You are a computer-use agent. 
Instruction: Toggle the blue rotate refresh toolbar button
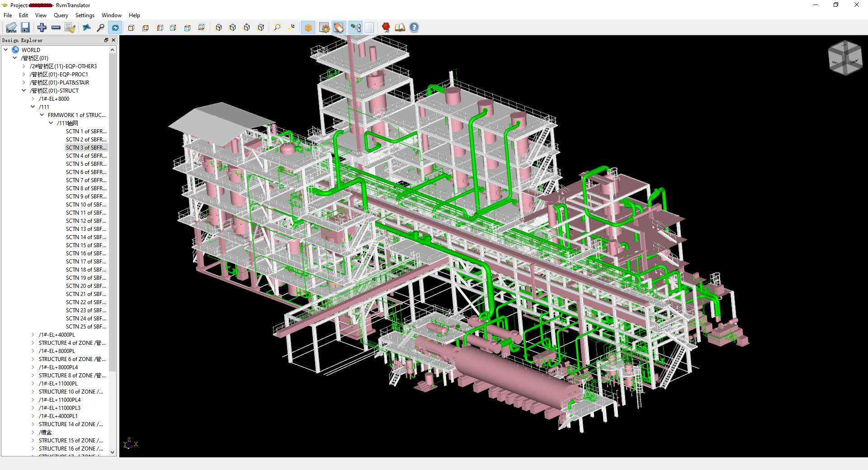point(115,28)
